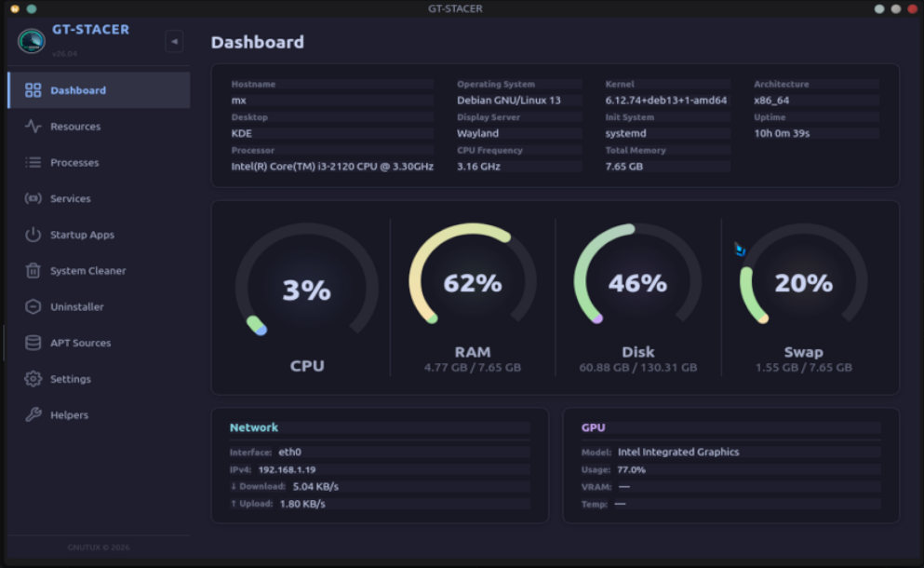Image resolution: width=924 pixels, height=568 pixels.
Task: Click the KDE desktop value
Action: (x=242, y=133)
